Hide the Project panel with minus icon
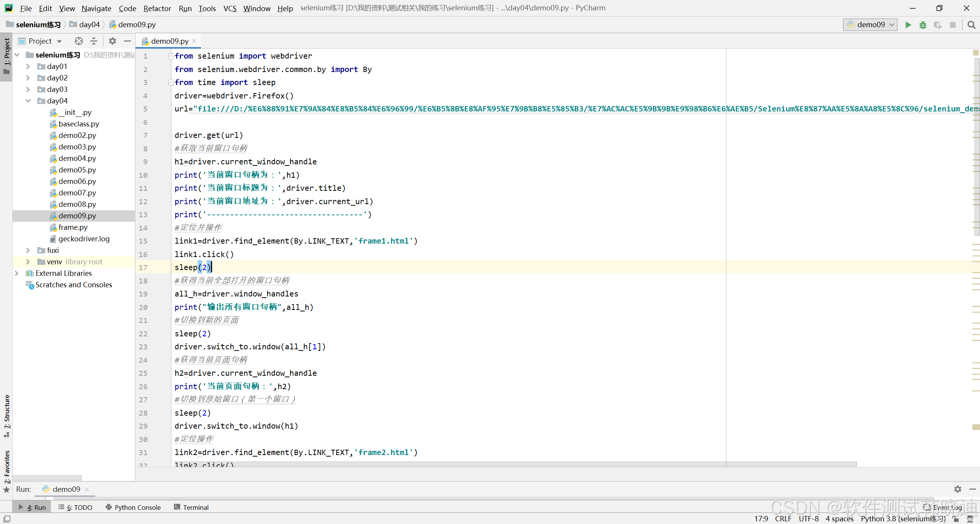The width and height of the screenshot is (980, 524). 127,41
